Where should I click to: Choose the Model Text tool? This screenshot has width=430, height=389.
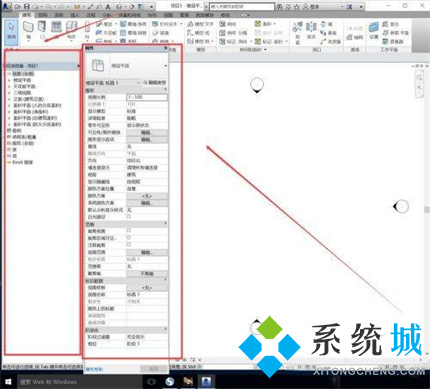coord(200,24)
